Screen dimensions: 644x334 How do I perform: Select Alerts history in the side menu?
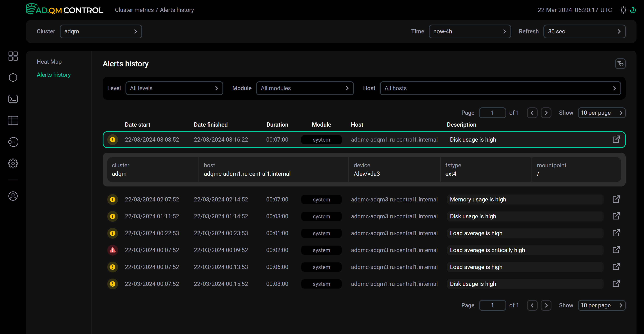click(x=53, y=75)
